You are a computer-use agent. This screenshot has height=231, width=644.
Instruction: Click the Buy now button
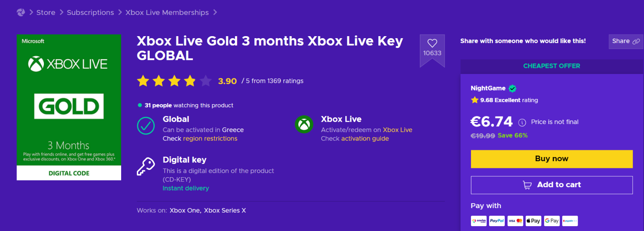pos(552,159)
